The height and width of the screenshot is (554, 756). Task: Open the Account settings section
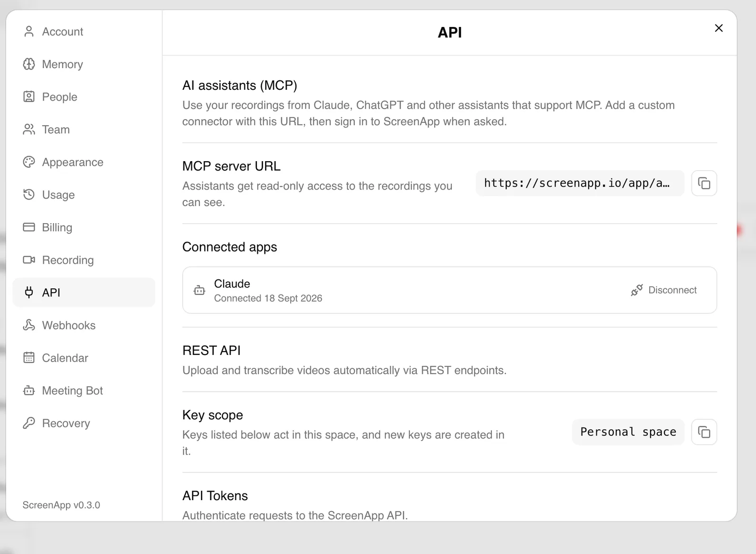pos(84,32)
